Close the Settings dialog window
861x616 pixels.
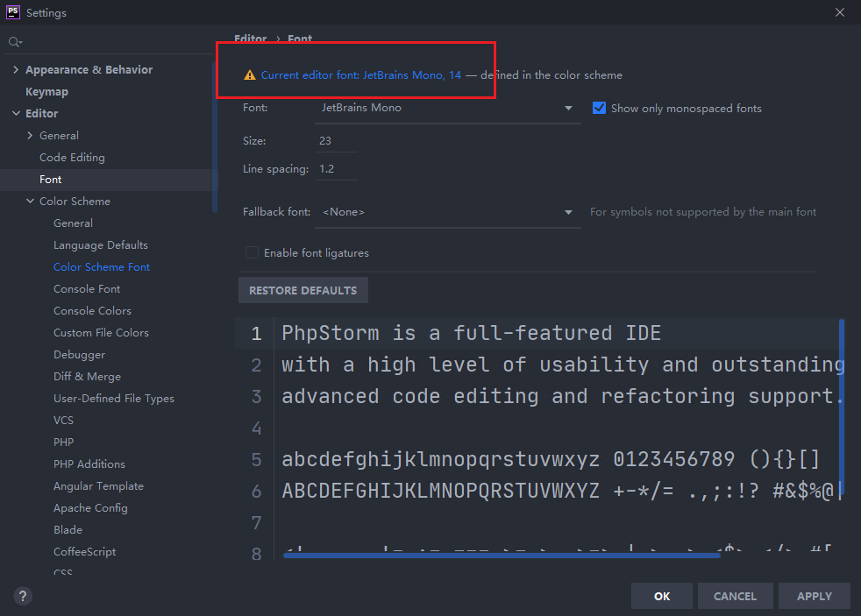click(840, 12)
